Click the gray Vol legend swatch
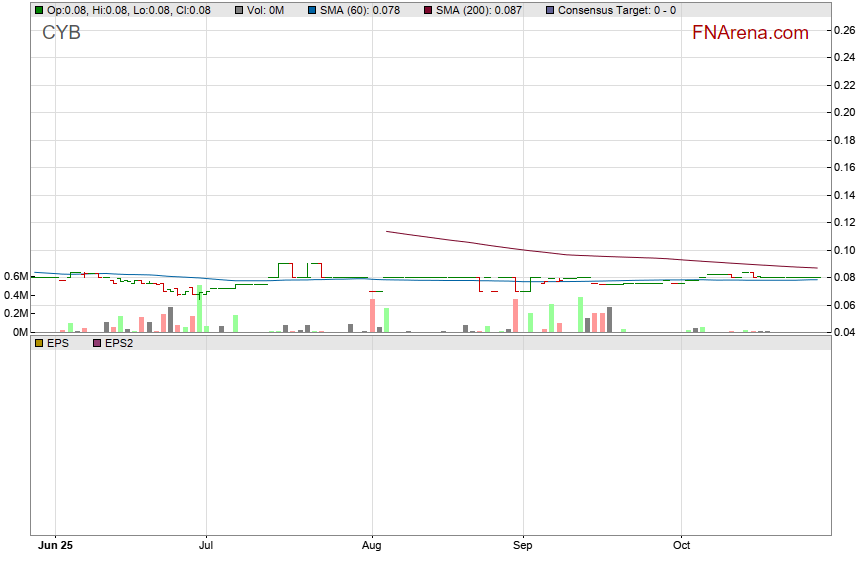Image resolution: width=859 pixels, height=566 pixels. click(x=238, y=10)
